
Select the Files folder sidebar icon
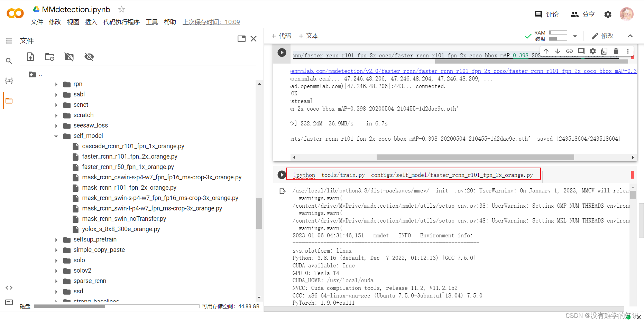coord(9,101)
